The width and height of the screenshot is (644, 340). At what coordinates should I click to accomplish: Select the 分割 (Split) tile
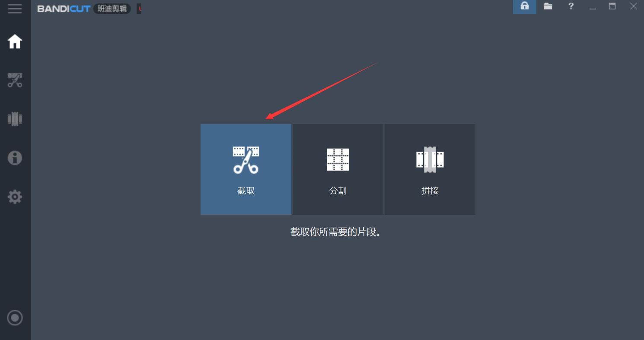click(x=338, y=169)
